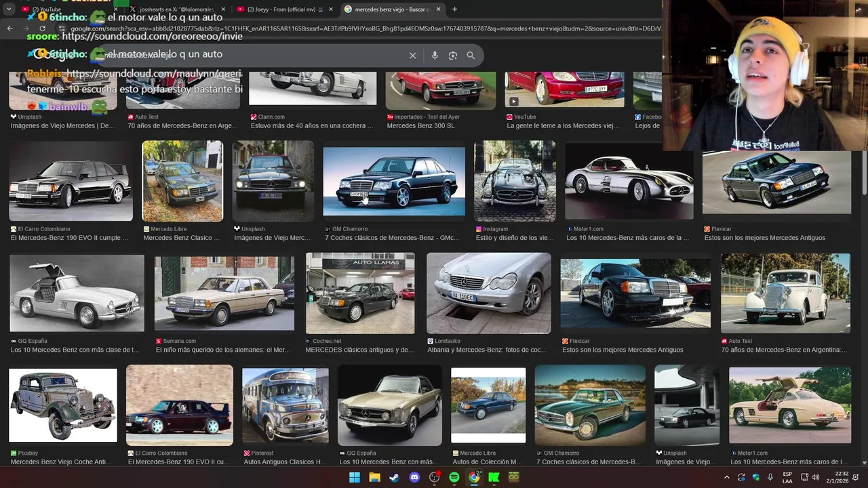Open OBS Studio from the taskbar
Viewport: 868px width, 488px height.
pyautogui.click(x=434, y=477)
